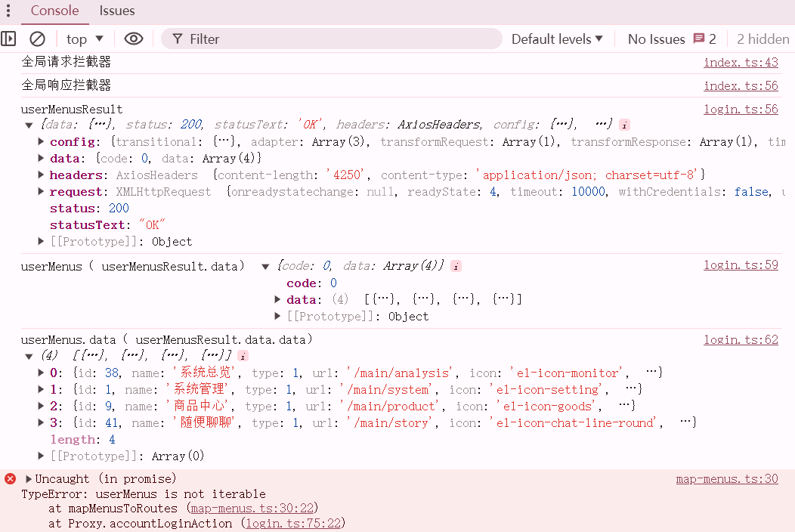
Task: Click info badge after userMenusResult object summary
Action: (625, 125)
